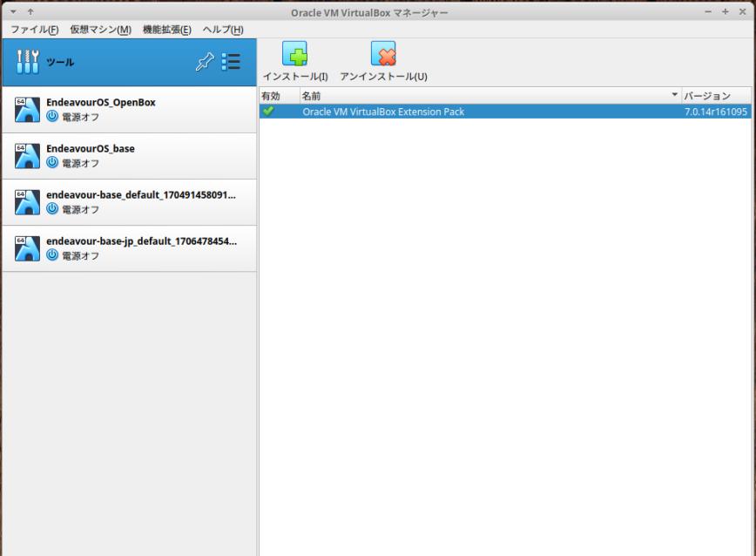Select the EndeavourOS_OpenBox name
Screen dimensions: 756x556
tap(101, 102)
